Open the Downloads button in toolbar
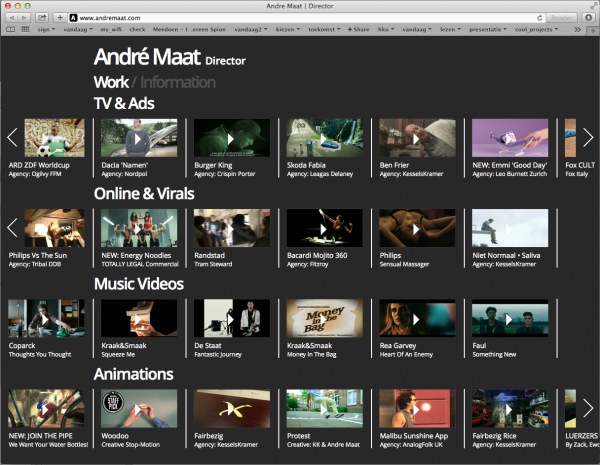The height and width of the screenshot is (465, 600). (x=590, y=18)
